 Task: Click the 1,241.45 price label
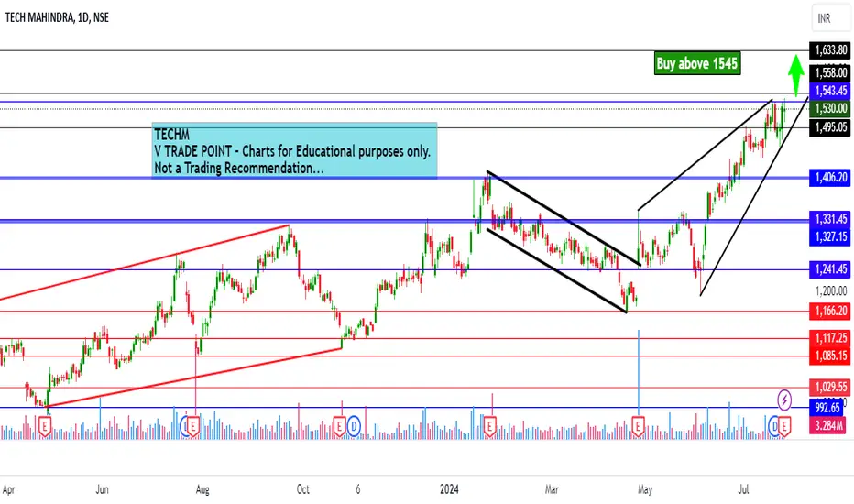click(x=830, y=269)
